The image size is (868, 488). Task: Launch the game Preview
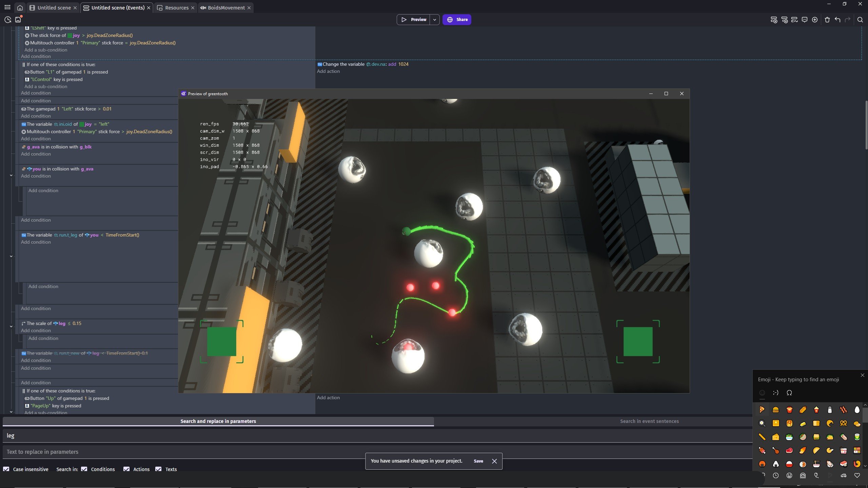point(414,20)
